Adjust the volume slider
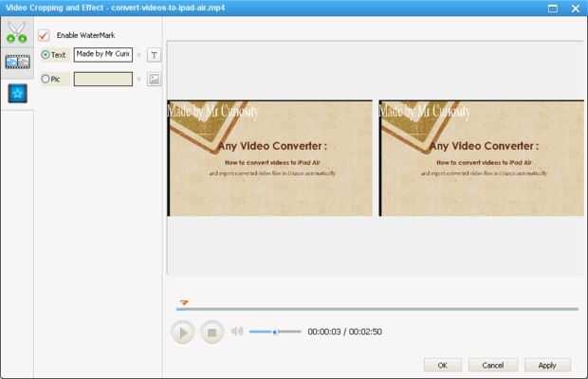This screenshot has height=379, width=588. [x=275, y=332]
